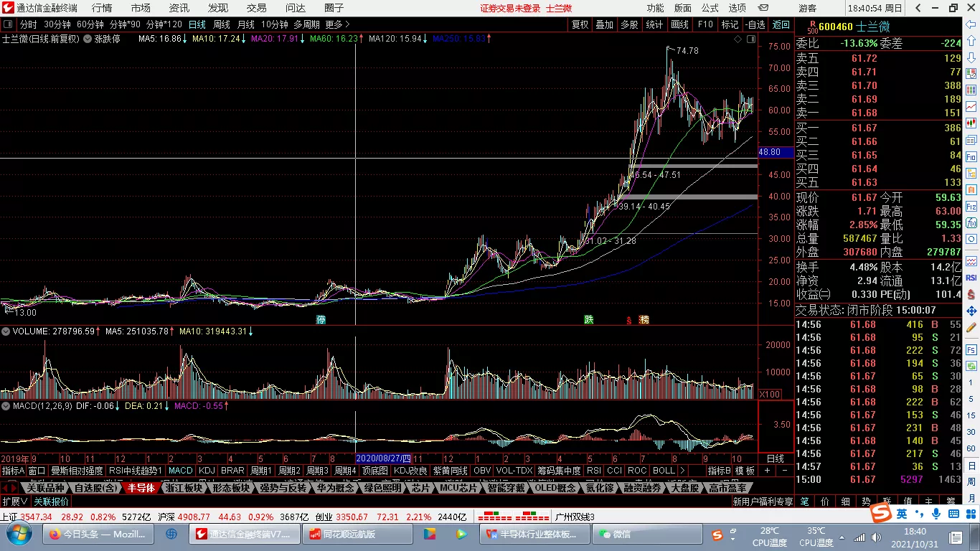Switch chart period to 30分钟
980x551 pixels.
click(x=57, y=24)
